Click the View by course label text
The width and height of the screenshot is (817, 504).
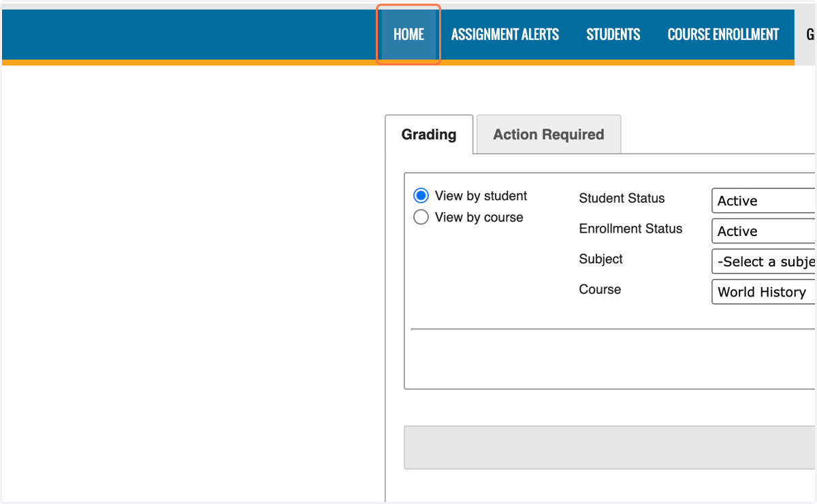pyautogui.click(x=479, y=218)
